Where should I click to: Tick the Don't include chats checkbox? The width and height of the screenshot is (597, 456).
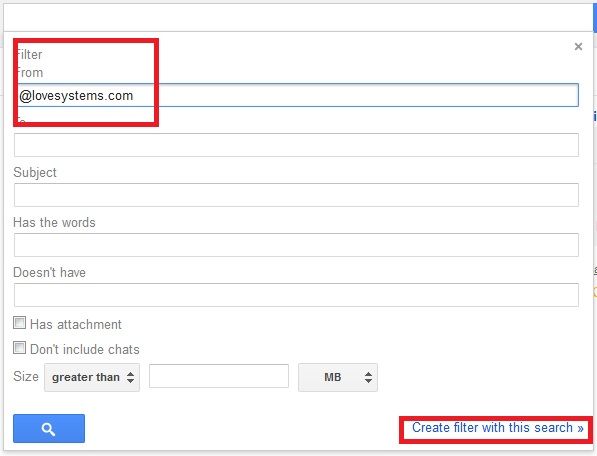(19, 348)
